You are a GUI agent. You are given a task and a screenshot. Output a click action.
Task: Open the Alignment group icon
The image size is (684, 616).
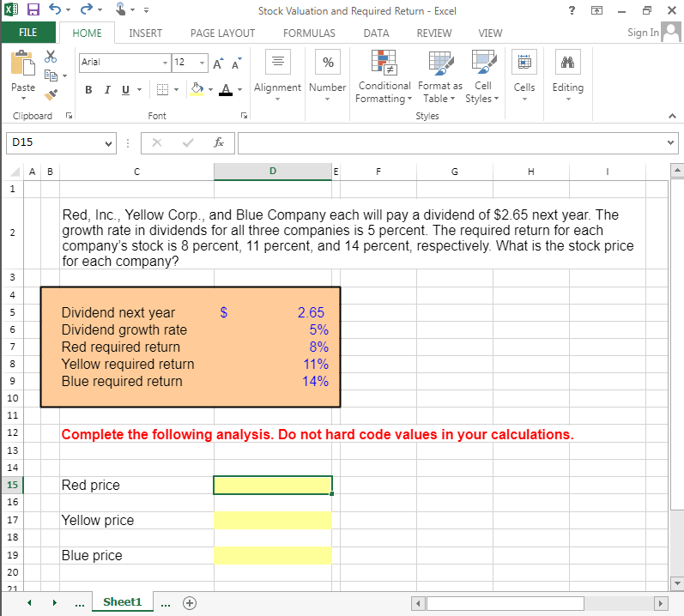point(278,62)
